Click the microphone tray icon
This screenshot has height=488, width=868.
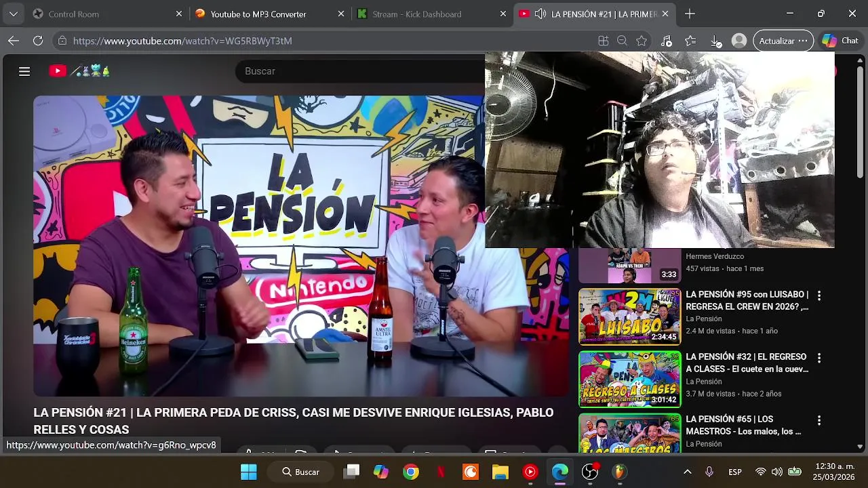[709, 472]
